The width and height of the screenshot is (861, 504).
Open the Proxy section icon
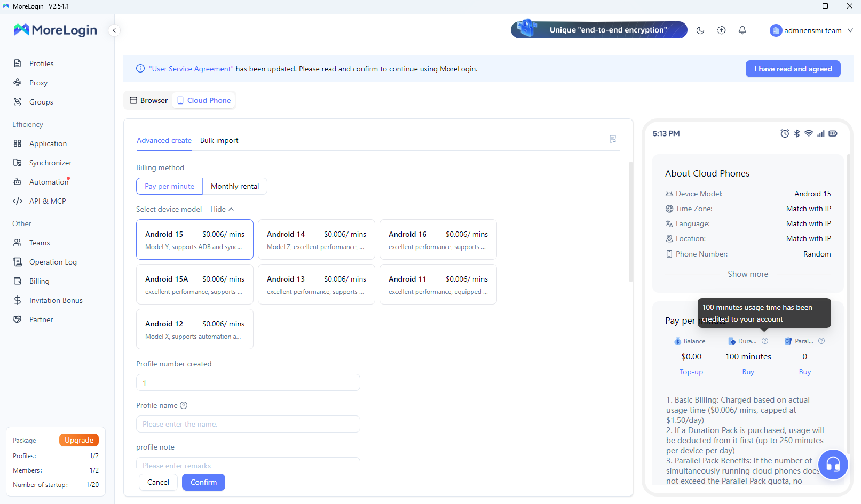pyautogui.click(x=18, y=83)
